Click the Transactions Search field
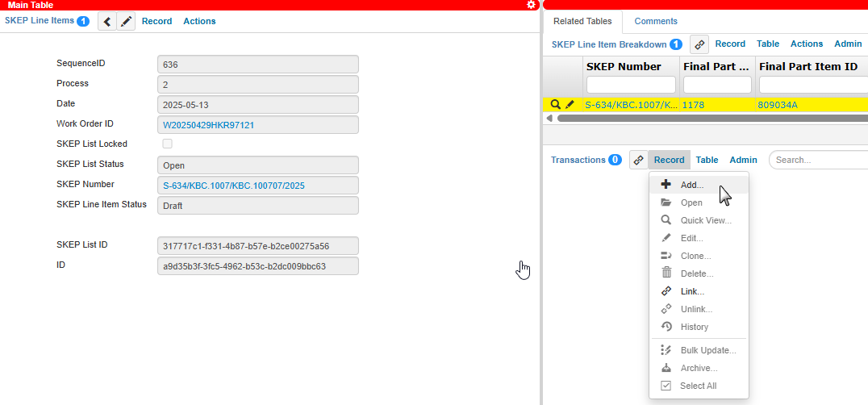 point(818,160)
